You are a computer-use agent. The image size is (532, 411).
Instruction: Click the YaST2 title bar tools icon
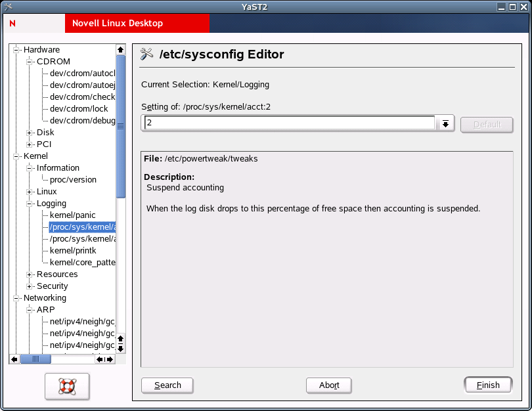pos(8,7)
